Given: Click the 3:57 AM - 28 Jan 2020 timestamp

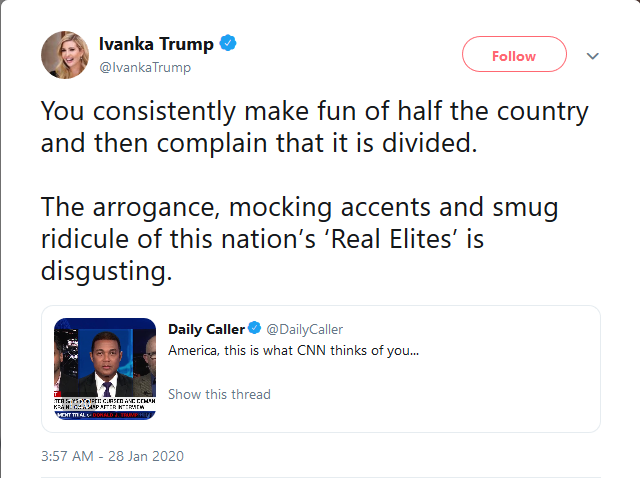Looking at the screenshot, I should coord(112,456).
